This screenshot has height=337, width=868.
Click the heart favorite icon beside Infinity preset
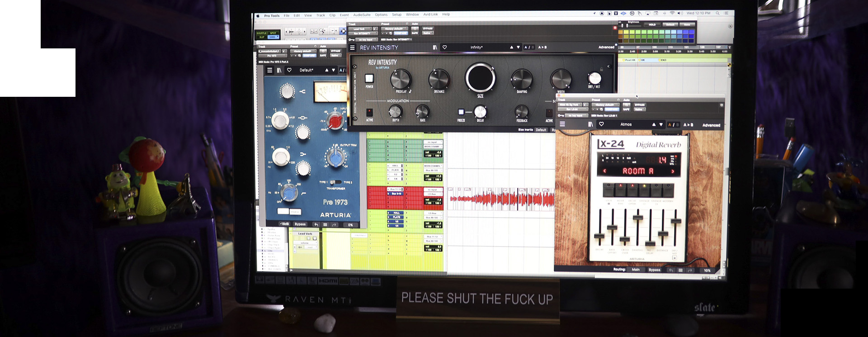[x=444, y=47]
